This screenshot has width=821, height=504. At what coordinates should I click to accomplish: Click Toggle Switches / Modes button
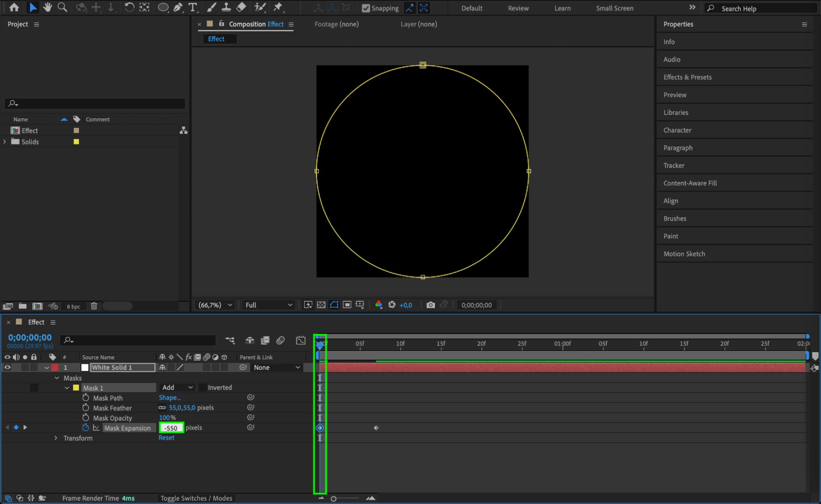[196, 498]
